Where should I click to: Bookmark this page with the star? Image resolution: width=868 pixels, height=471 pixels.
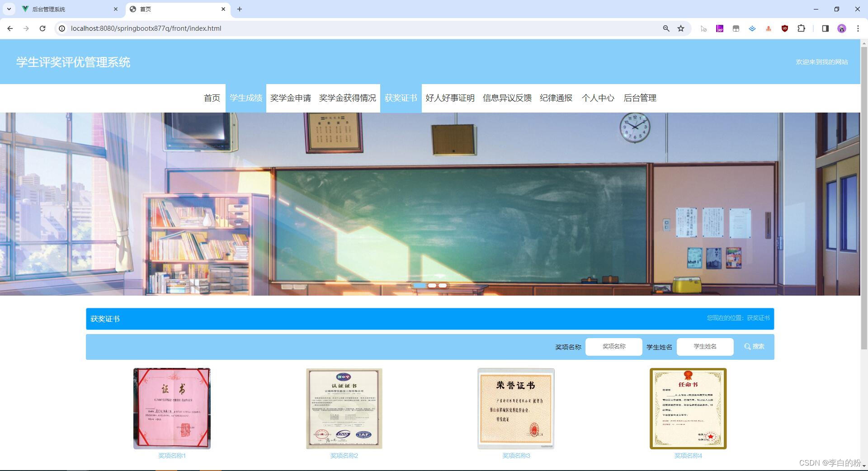point(681,28)
